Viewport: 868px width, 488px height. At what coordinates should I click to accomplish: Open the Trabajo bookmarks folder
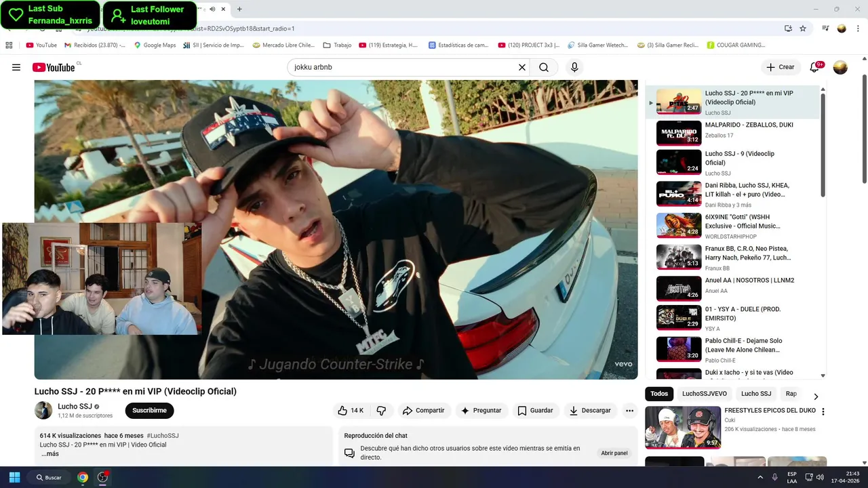point(337,45)
